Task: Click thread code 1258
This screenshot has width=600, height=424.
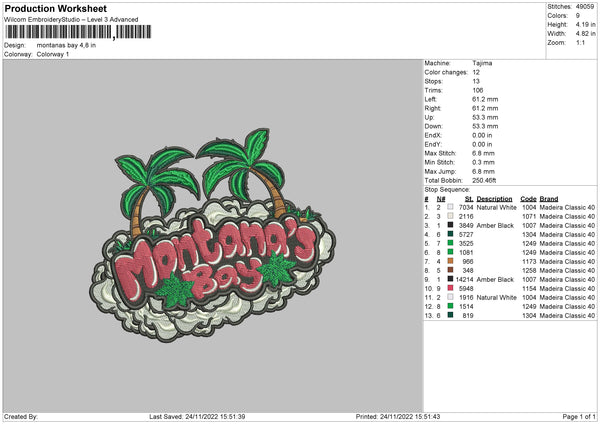Action: coord(529,271)
